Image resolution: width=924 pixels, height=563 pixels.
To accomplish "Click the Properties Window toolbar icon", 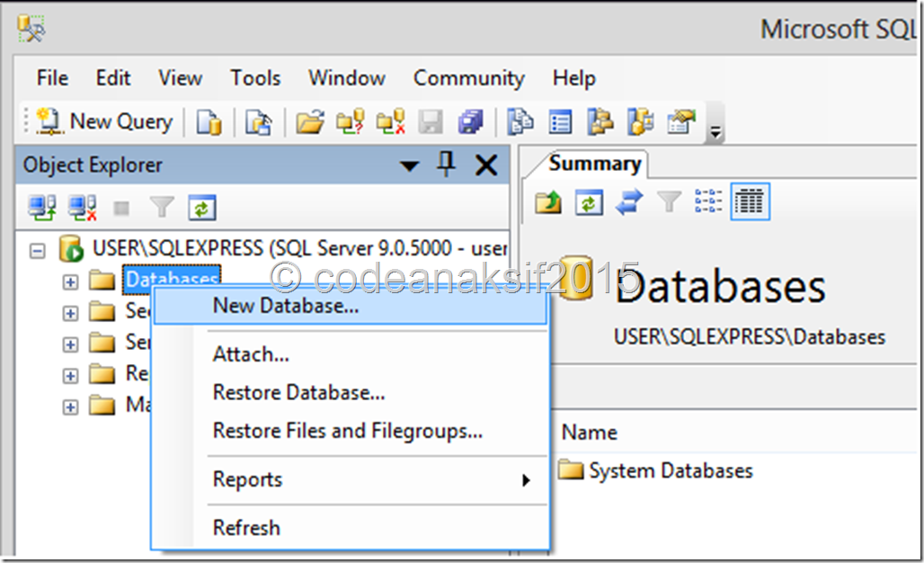I will coord(681,122).
